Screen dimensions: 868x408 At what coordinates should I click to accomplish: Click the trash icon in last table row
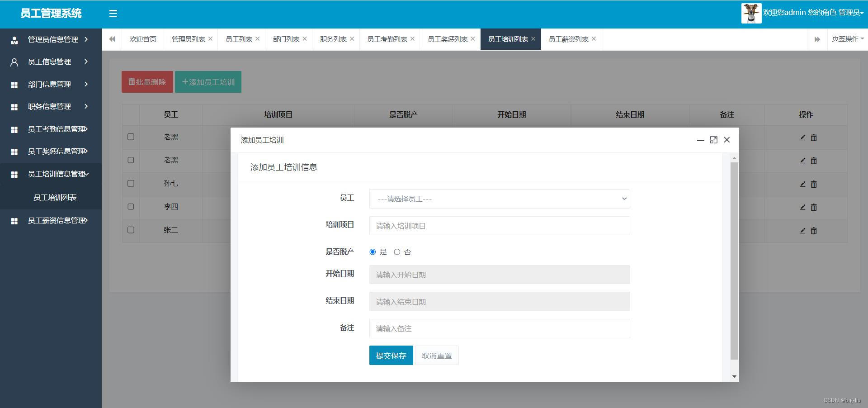813,231
